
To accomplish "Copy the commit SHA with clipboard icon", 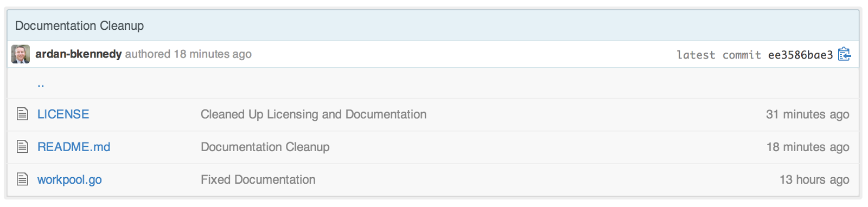I will click(845, 54).
